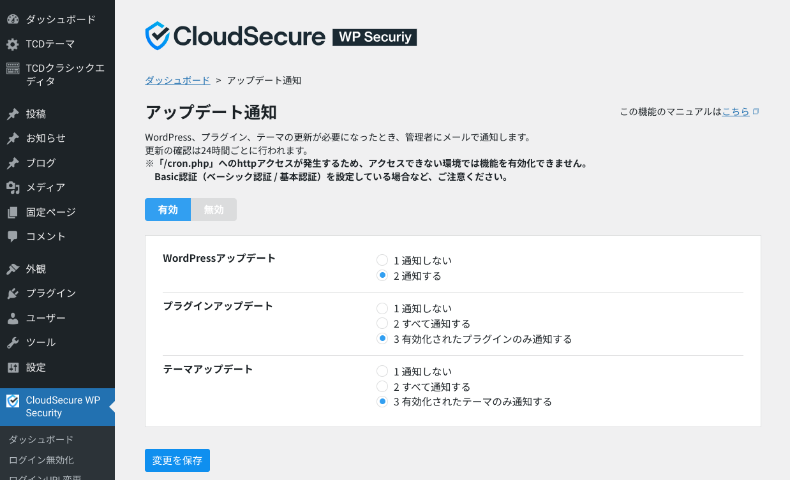Open ダッシュボード submenu under CloudSecure
The height and width of the screenshot is (480, 790).
pyautogui.click(x=41, y=440)
